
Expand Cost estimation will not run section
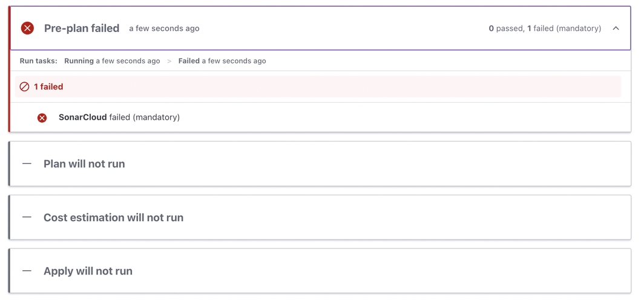(113, 218)
